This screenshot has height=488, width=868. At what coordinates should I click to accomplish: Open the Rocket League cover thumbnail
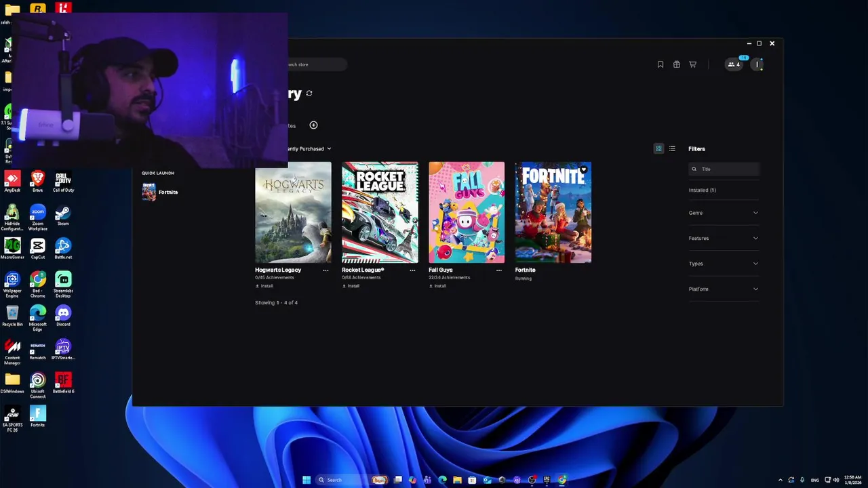[x=380, y=212]
